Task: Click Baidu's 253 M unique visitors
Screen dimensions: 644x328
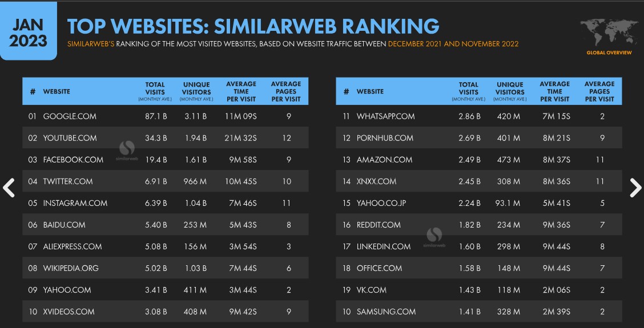Action: (x=195, y=225)
